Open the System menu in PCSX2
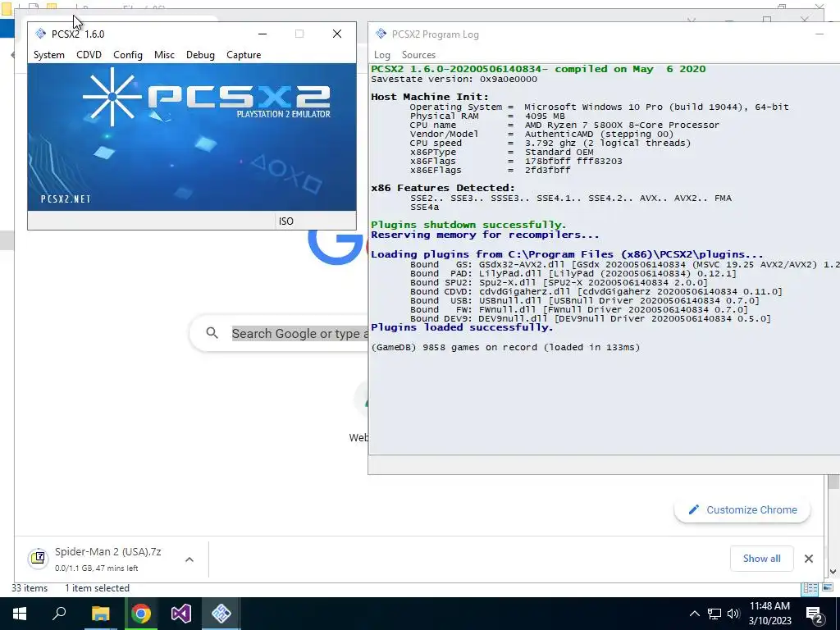Image resolution: width=840 pixels, height=630 pixels. tap(48, 55)
